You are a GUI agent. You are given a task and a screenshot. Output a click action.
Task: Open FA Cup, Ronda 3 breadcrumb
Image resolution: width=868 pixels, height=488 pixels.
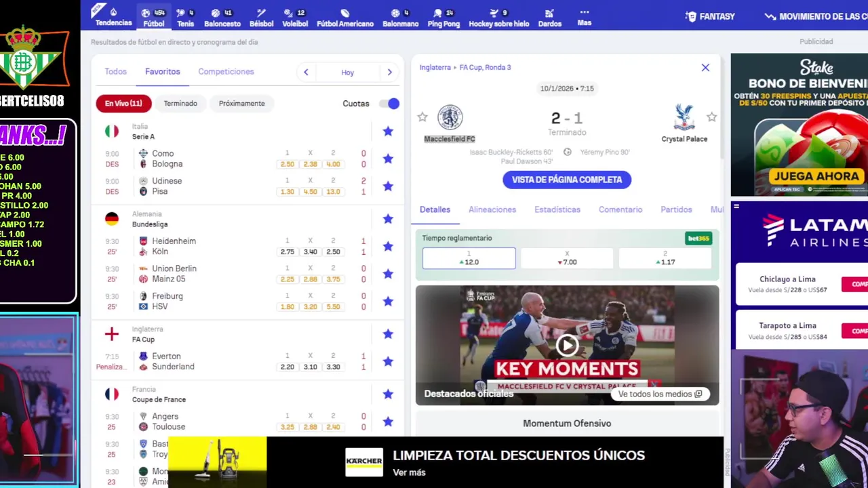pyautogui.click(x=485, y=68)
